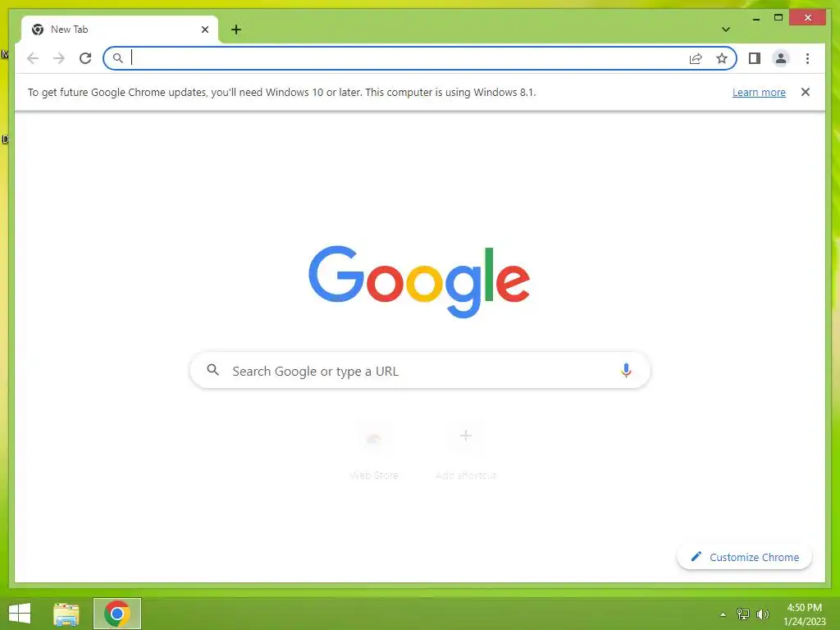This screenshot has width=840, height=630.
Task: Click the Add shortcut tile
Action: (466, 451)
